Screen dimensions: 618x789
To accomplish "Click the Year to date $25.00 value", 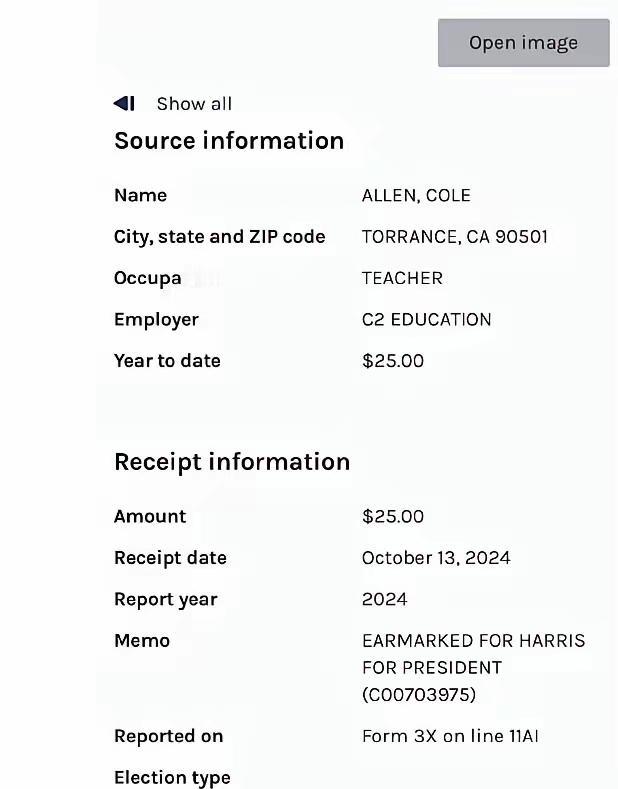I will (392, 361).
